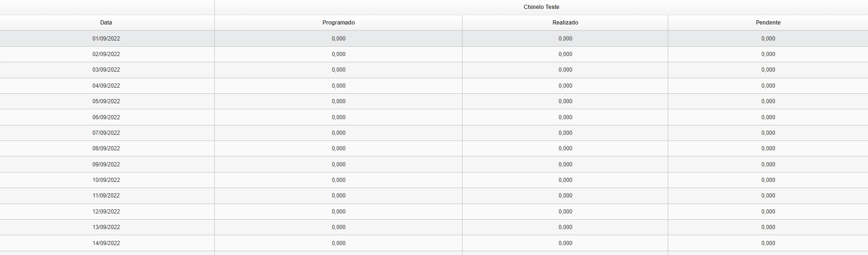
Task: Click Pendente value for 07/09/2022
Action: tap(768, 133)
